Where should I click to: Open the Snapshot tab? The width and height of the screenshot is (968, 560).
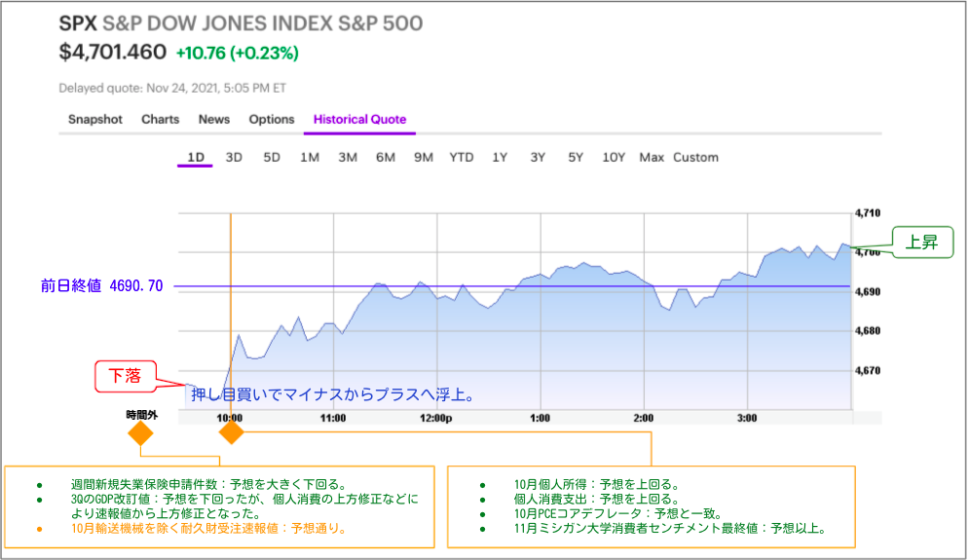(95, 119)
